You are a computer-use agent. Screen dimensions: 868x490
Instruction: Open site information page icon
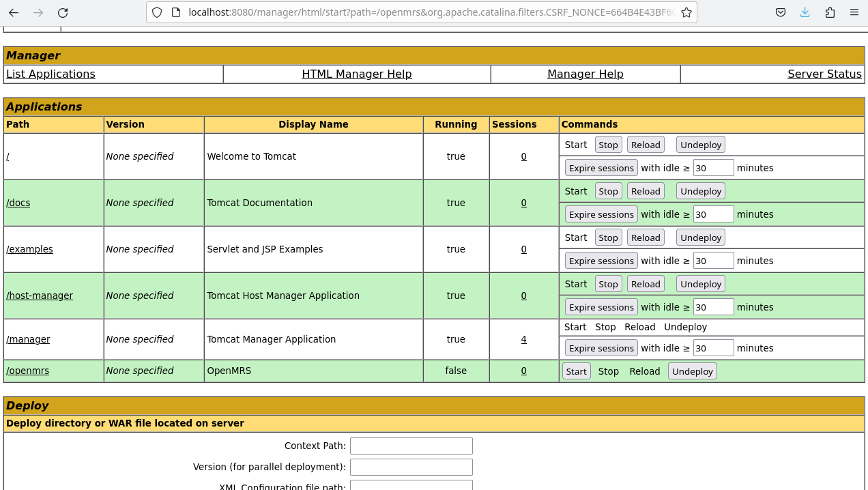175,12
